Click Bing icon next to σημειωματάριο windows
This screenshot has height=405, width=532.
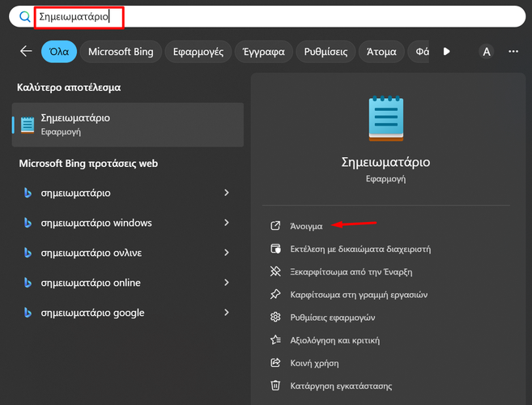click(28, 223)
